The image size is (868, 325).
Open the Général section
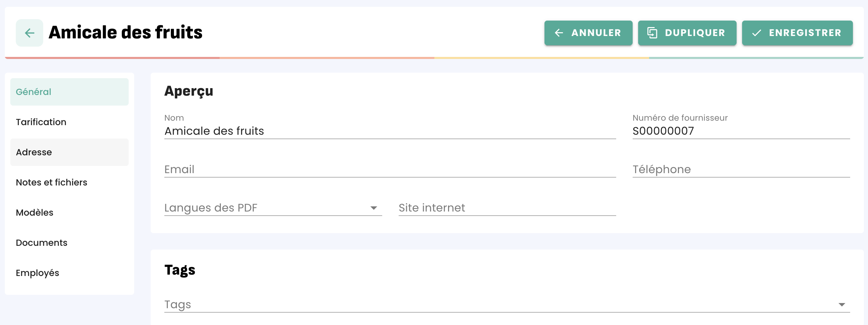pos(69,92)
